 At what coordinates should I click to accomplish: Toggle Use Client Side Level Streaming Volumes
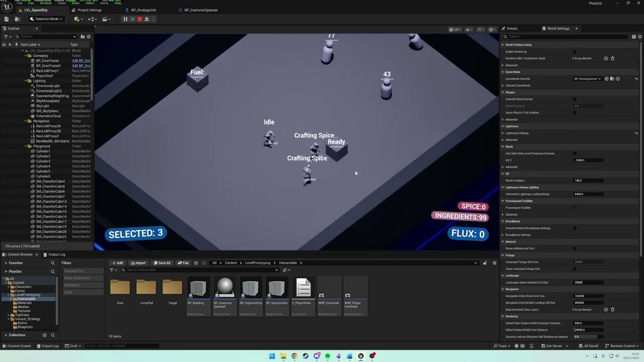pyautogui.click(x=575, y=153)
